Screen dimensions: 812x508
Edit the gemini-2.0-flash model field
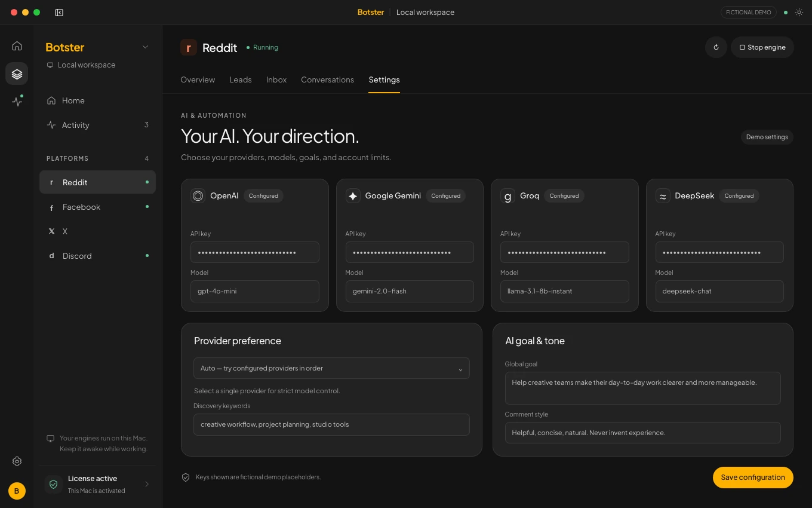pos(410,291)
